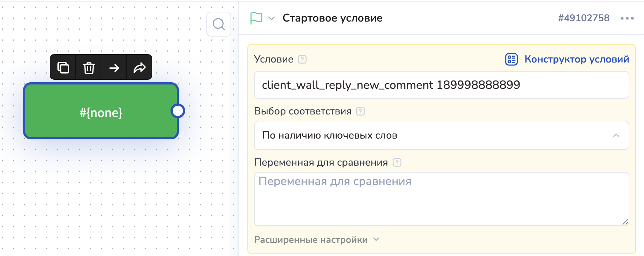Click the block ID #49102758

[584, 18]
